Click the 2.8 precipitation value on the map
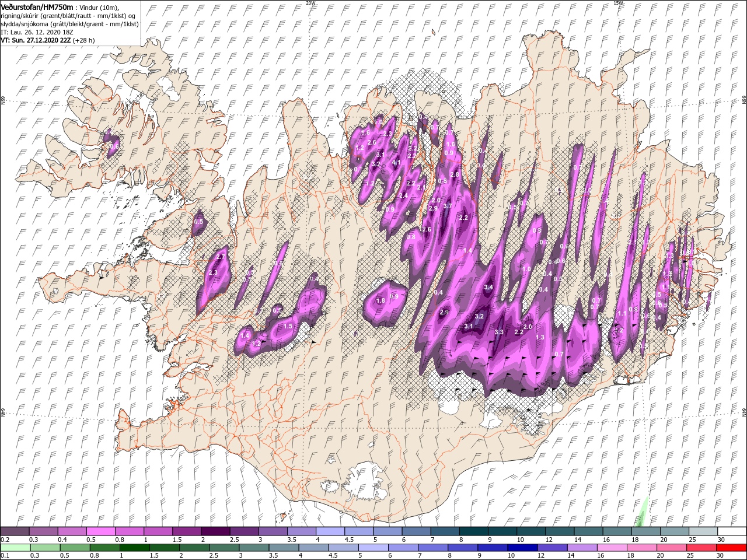Image resolution: width=747 pixels, height=560 pixels. [x=455, y=174]
